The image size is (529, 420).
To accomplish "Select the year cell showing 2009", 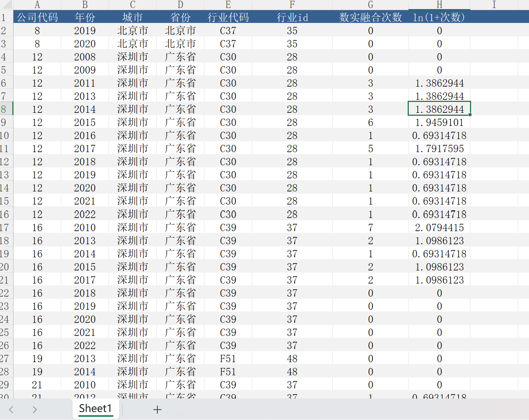I will (85, 70).
